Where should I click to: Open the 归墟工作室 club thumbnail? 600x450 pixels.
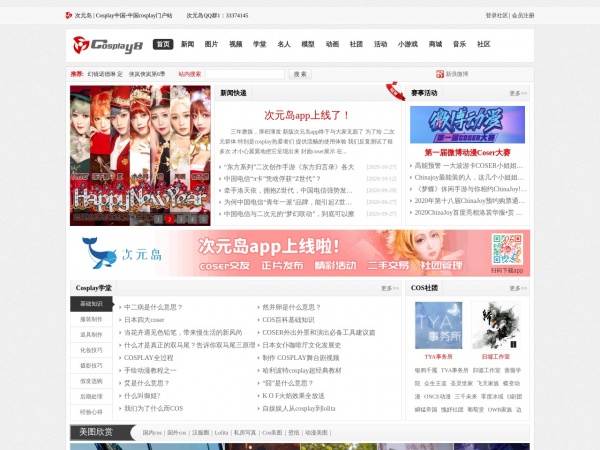tap(495, 326)
